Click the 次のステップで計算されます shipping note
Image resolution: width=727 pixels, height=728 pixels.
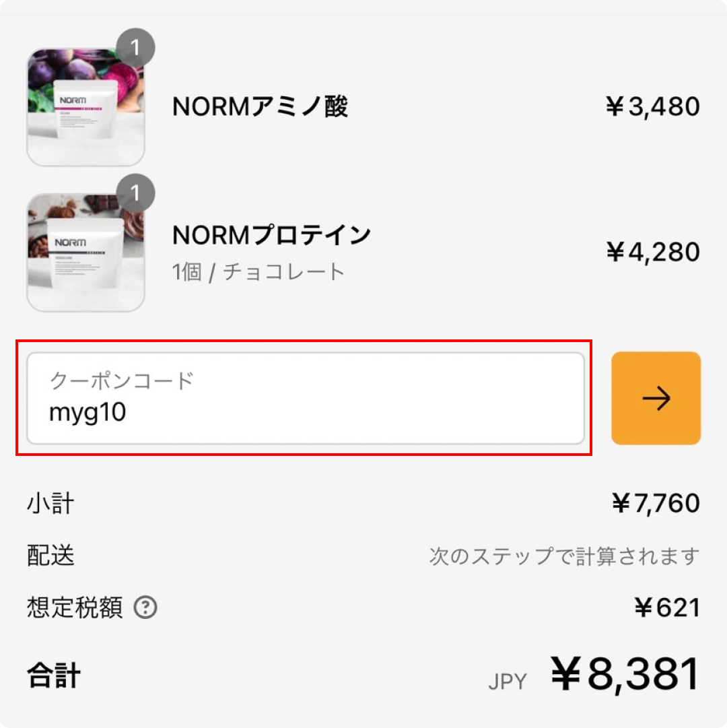coord(564,556)
